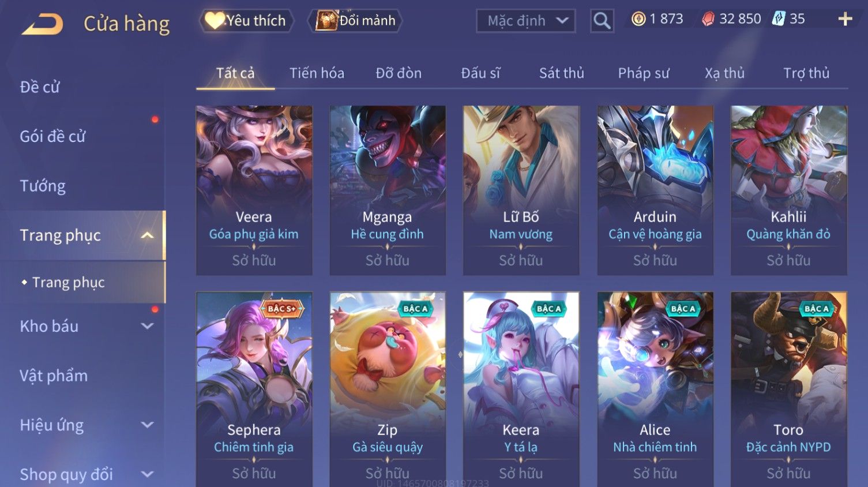
Task: Open Yêu thích favorites heart button
Action: [x=246, y=21]
